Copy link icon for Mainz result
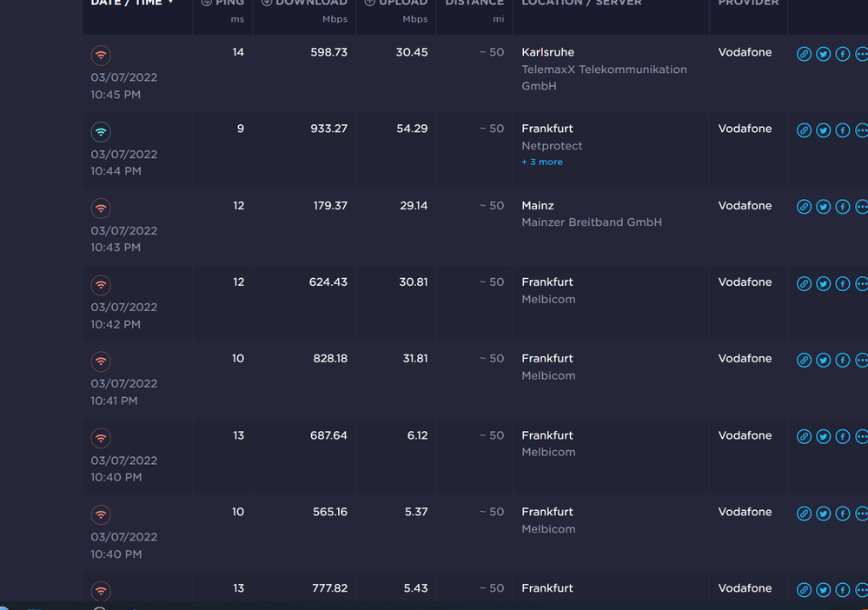The image size is (868, 610). 804,207
